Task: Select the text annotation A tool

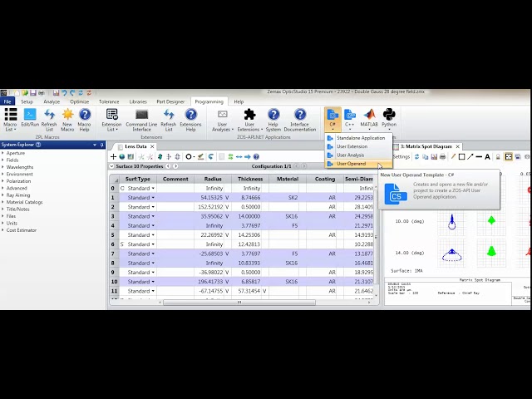Action: (487, 156)
